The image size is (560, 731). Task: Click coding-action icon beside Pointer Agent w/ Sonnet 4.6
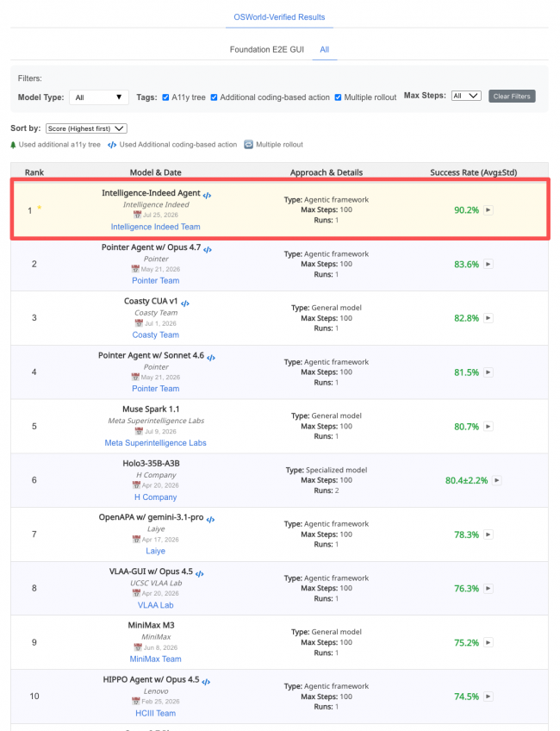211,358
